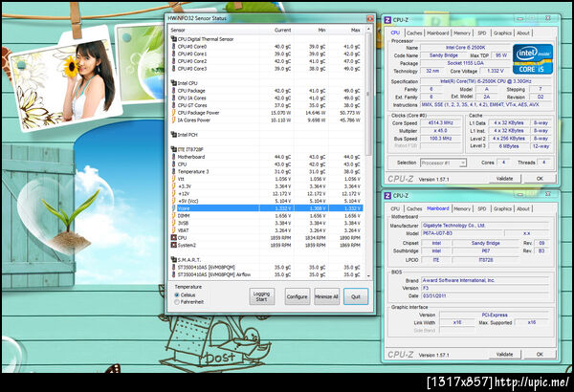Select the ST3500410AS Airflow row
The height and width of the screenshot is (392, 574).
tap(267, 274)
